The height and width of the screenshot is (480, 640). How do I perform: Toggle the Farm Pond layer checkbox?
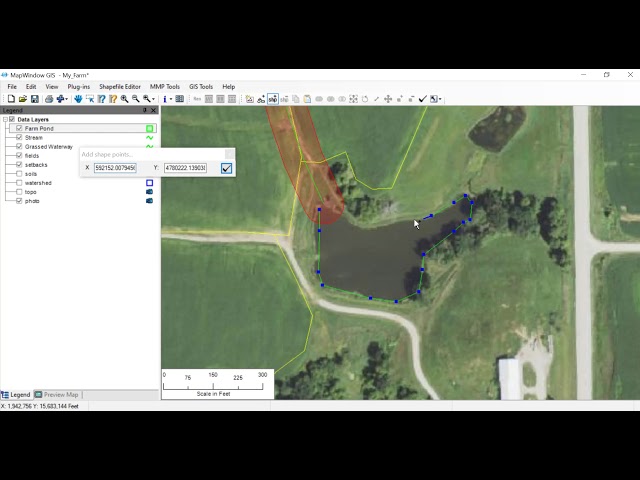[19, 128]
